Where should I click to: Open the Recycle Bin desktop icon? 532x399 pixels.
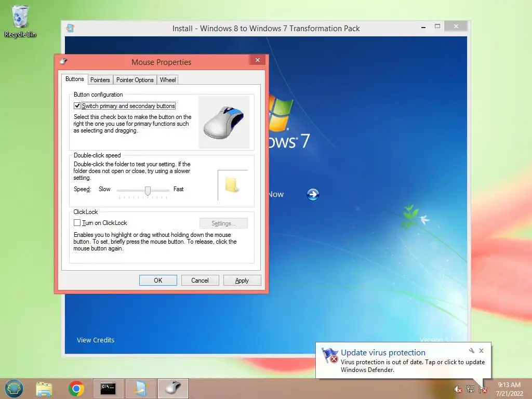point(20,21)
